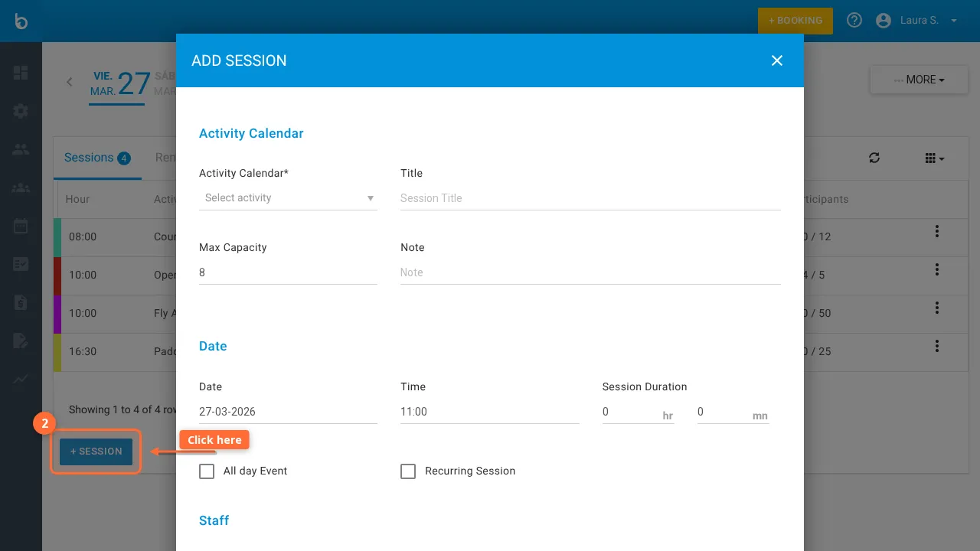Screen dimensions: 980x551
Task: Click the + SESSION button
Action: point(95,452)
